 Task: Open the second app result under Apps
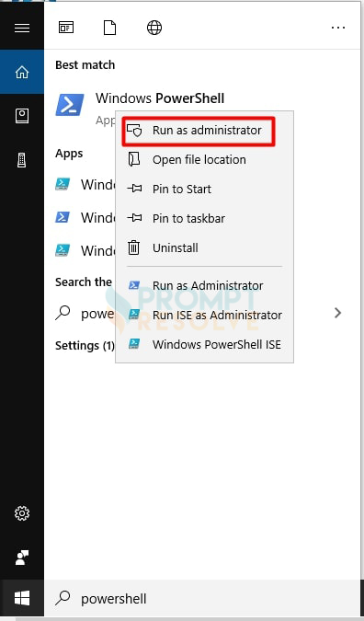[x=85, y=217]
